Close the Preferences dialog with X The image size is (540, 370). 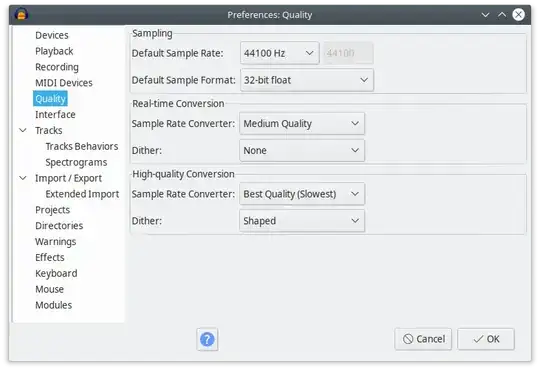click(x=518, y=14)
